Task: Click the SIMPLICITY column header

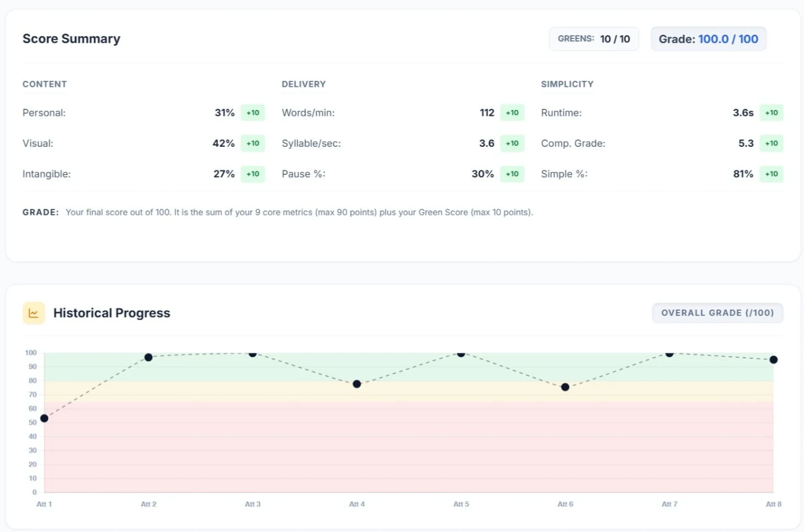Action: (x=567, y=84)
